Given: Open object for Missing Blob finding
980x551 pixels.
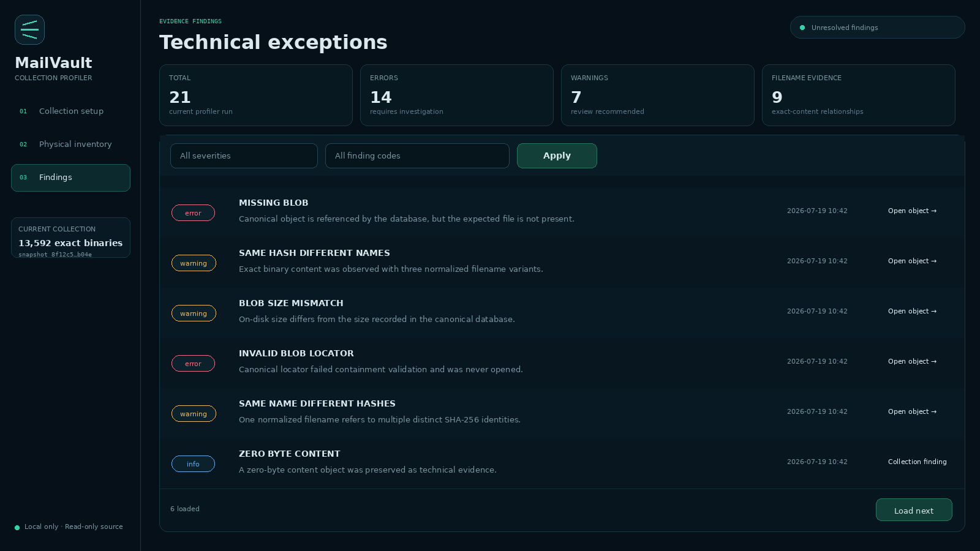Looking at the screenshot, I should click(912, 211).
